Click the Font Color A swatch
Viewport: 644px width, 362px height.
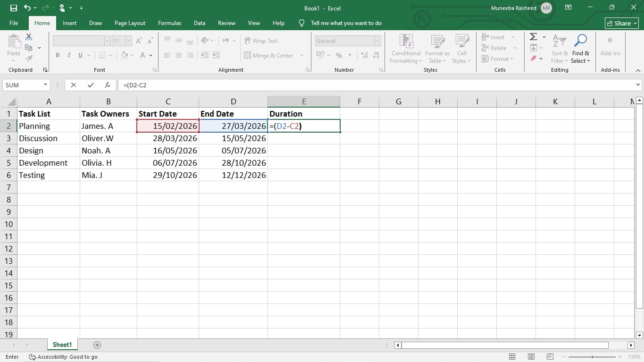(x=143, y=55)
